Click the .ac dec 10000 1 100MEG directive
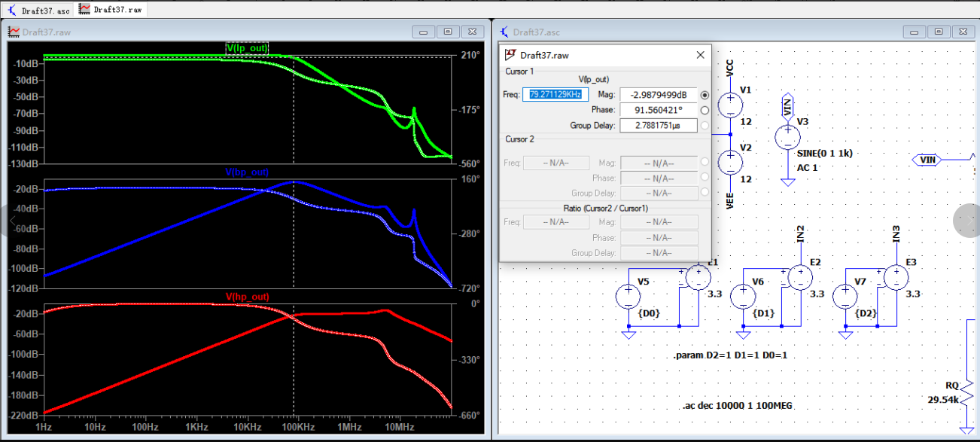 point(737,406)
